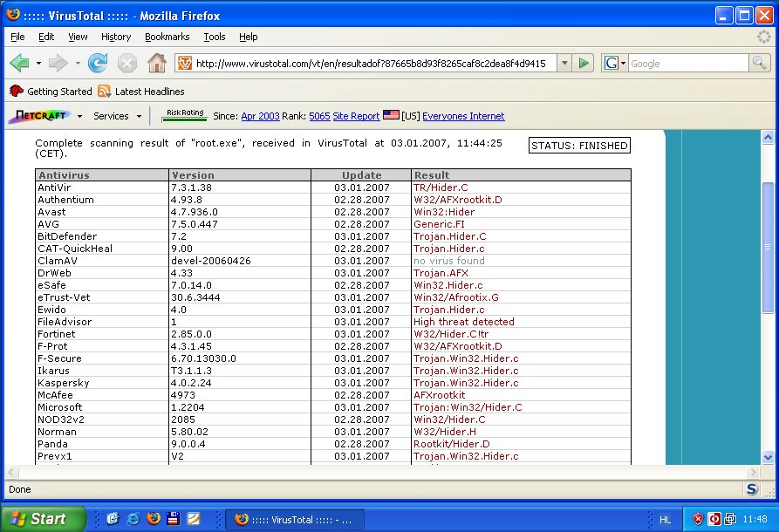Viewport: 779px width, 532px height.
Task: Click the Stop loading toolbar button
Action: [127, 63]
